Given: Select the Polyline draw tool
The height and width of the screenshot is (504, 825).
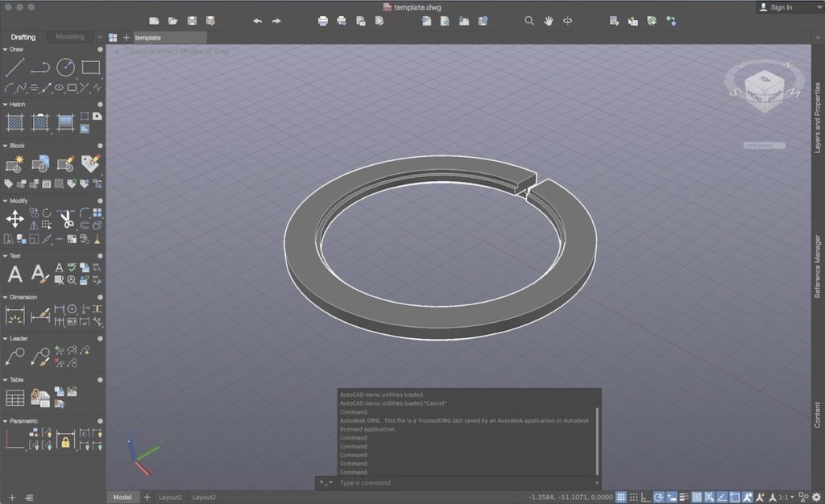Looking at the screenshot, I should (40, 68).
